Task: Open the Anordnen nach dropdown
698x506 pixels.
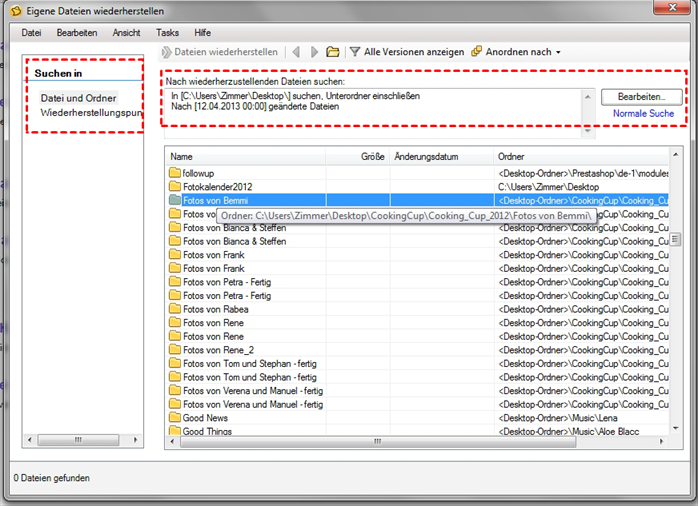Action: point(516,52)
